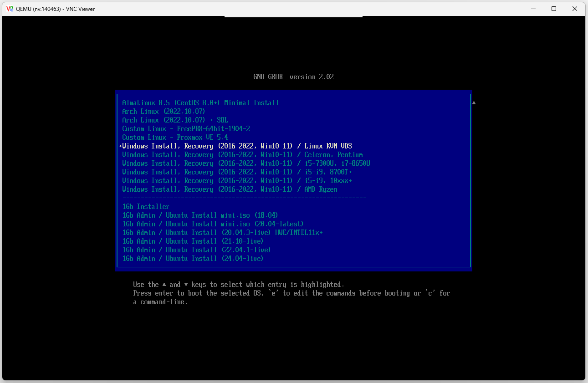Click the 1Gb Installer entry
Image resolution: width=588 pixels, height=383 pixels.
pos(146,207)
